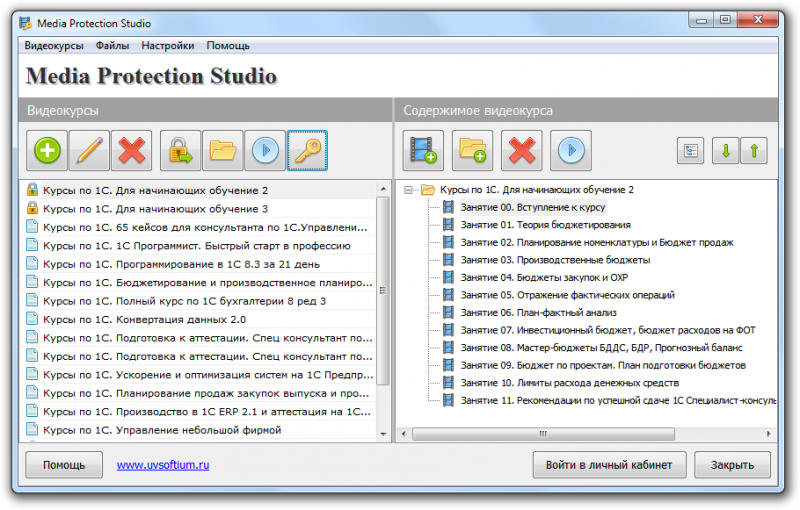This screenshot has height=510, width=800.
Task: Click film icon of Занятие 00 lesson
Action: pos(448,207)
